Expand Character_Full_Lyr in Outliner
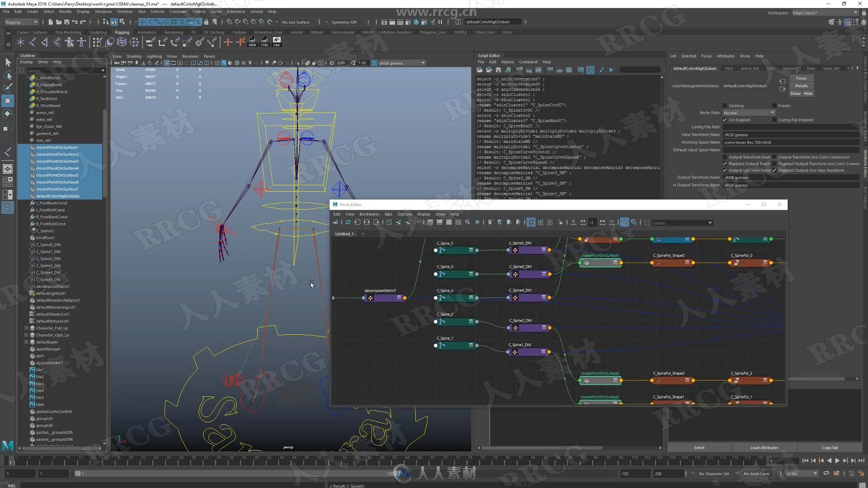This screenshot has height=488, width=868. (26, 328)
